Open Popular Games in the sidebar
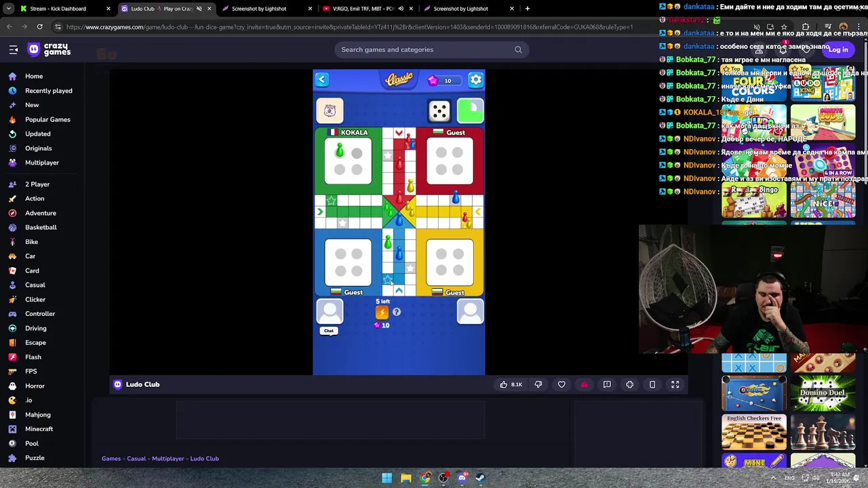The height and width of the screenshot is (488, 868). point(47,119)
